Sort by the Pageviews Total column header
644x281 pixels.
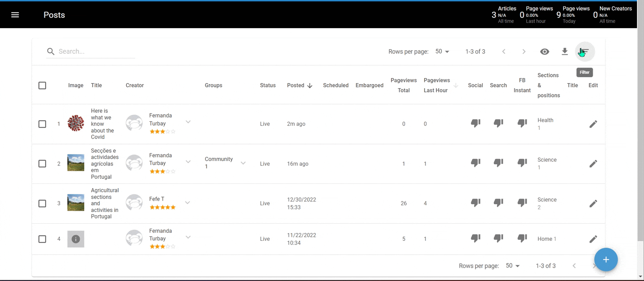click(404, 85)
